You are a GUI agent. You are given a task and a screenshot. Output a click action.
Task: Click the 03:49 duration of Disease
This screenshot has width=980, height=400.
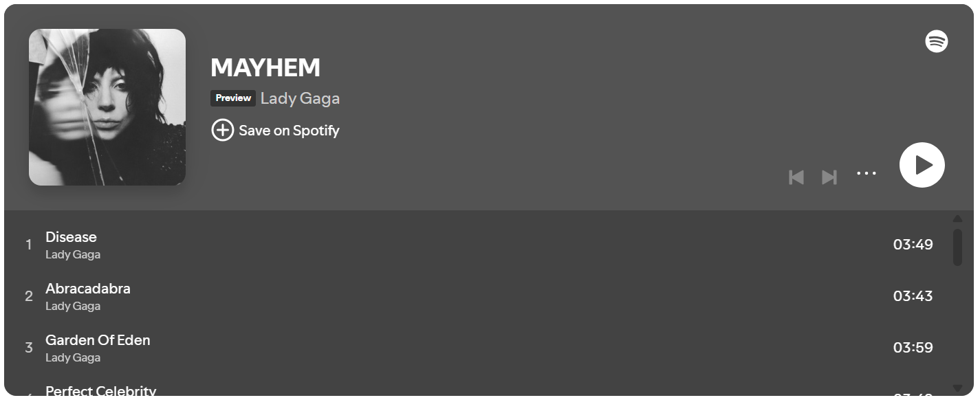[x=913, y=245]
